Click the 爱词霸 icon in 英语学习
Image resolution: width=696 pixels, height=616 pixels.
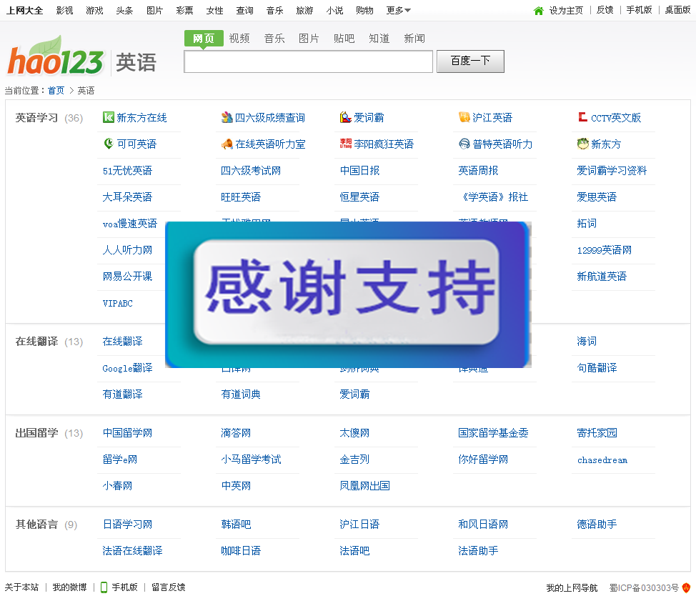pyautogui.click(x=345, y=117)
